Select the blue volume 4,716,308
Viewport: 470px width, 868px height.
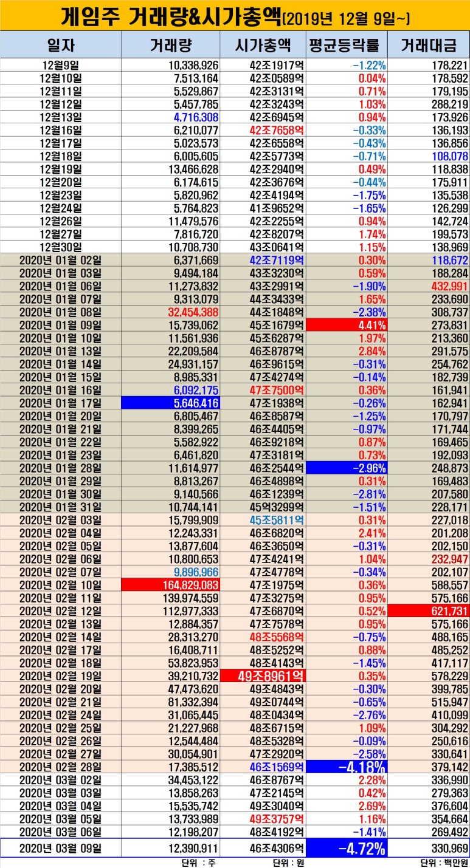pyautogui.click(x=196, y=117)
